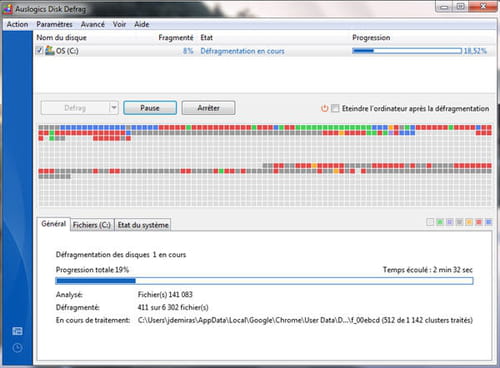Open the sidebar report window icon
Screen dimensions: 500x368
[17, 331]
